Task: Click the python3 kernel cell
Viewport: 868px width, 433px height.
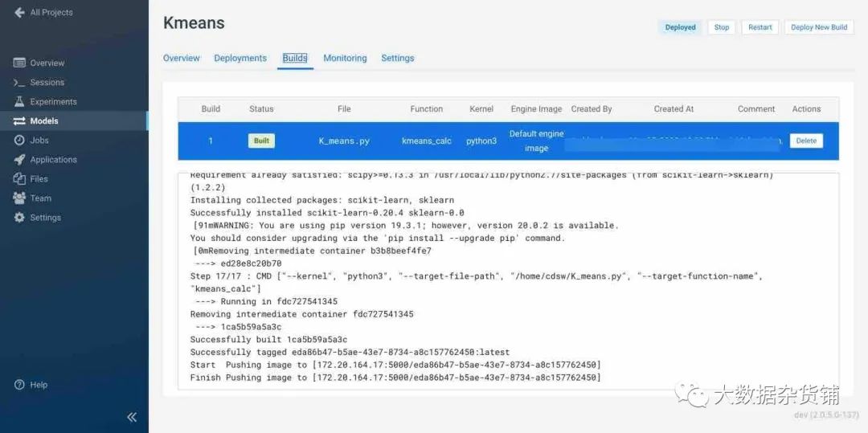Action: click(481, 141)
